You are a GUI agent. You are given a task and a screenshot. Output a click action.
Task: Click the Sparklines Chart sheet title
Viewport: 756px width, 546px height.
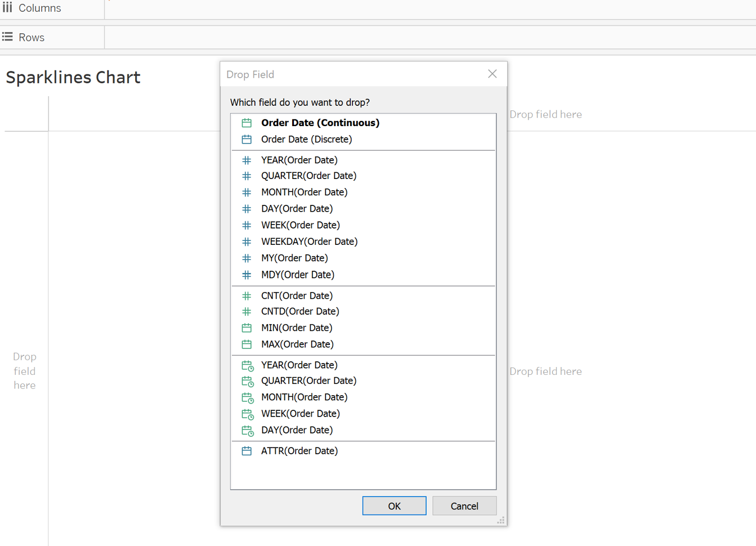73,77
